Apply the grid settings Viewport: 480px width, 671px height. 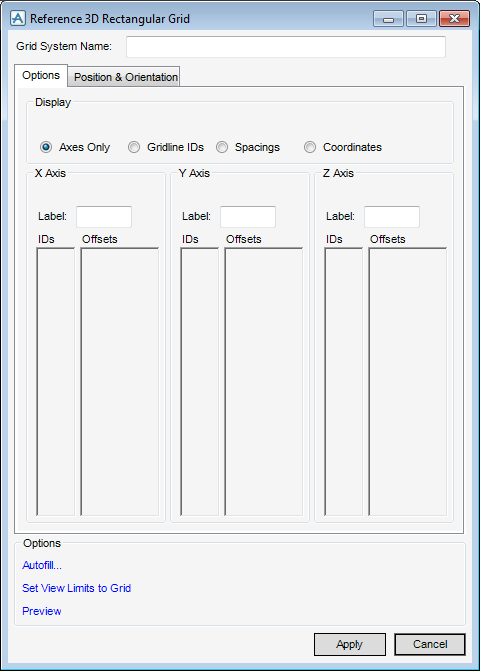[x=350, y=644]
